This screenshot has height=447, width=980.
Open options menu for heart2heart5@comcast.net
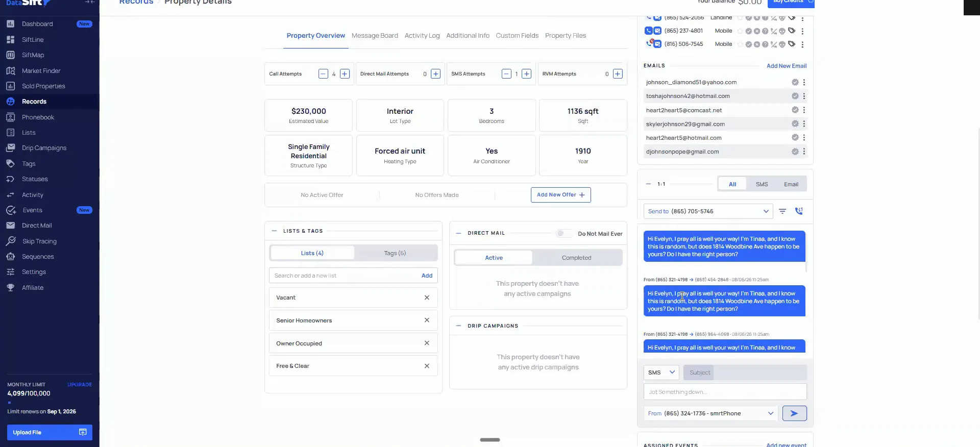pos(804,110)
